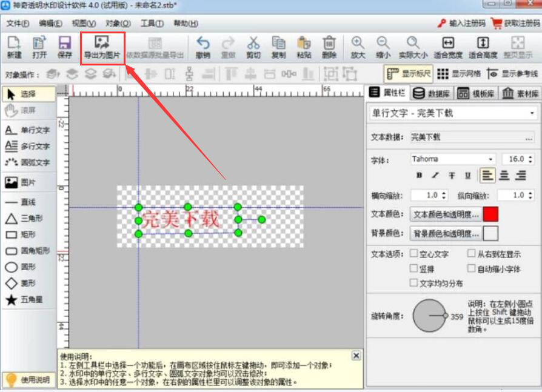Select the 圆角矩形 rounded rectangle tool
Viewport: 542px width, 392px height.
click(28, 251)
